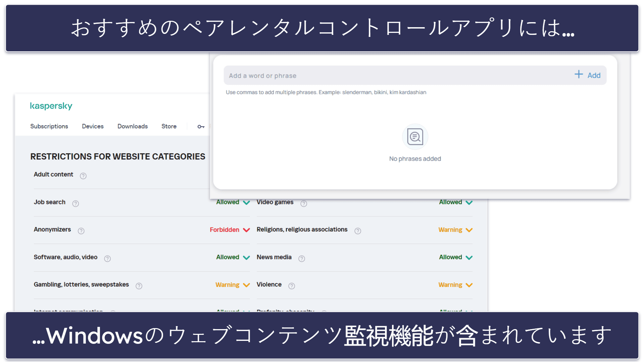Click help icon next to Video games
The width and height of the screenshot is (644, 362).
tap(304, 203)
